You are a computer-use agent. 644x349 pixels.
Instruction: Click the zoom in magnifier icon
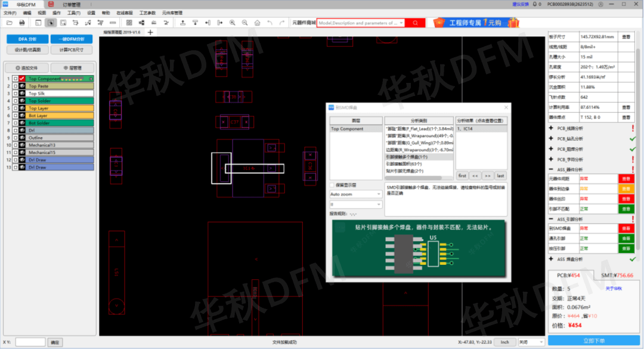coord(233,23)
